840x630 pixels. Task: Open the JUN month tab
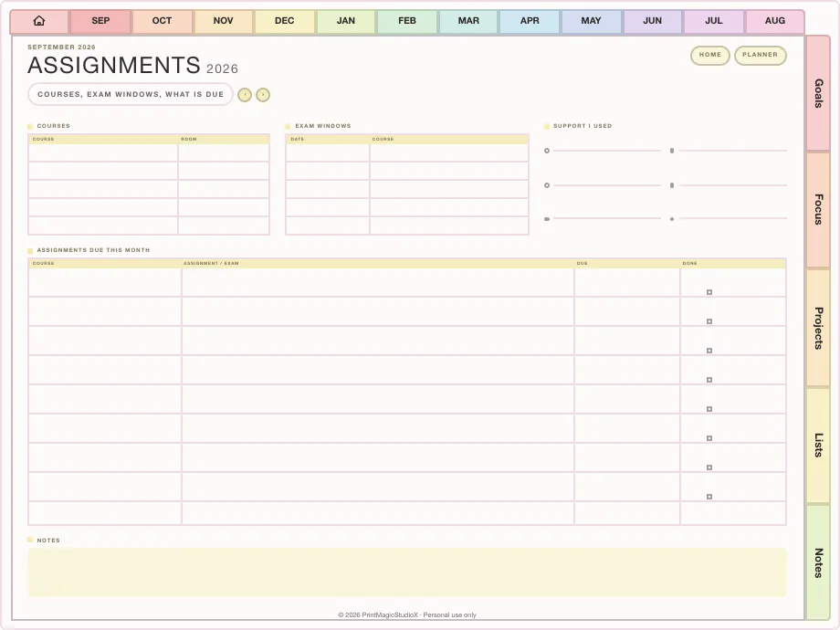click(x=653, y=21)
